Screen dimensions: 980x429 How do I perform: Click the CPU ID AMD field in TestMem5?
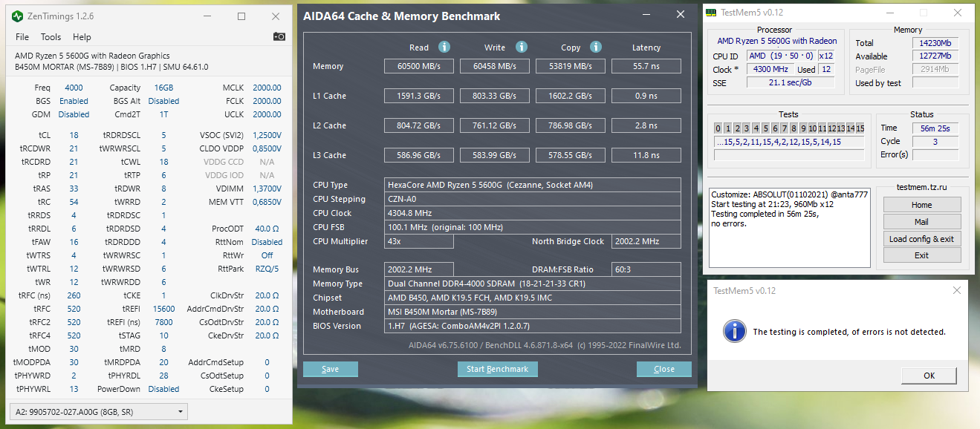tap(781, 56)
